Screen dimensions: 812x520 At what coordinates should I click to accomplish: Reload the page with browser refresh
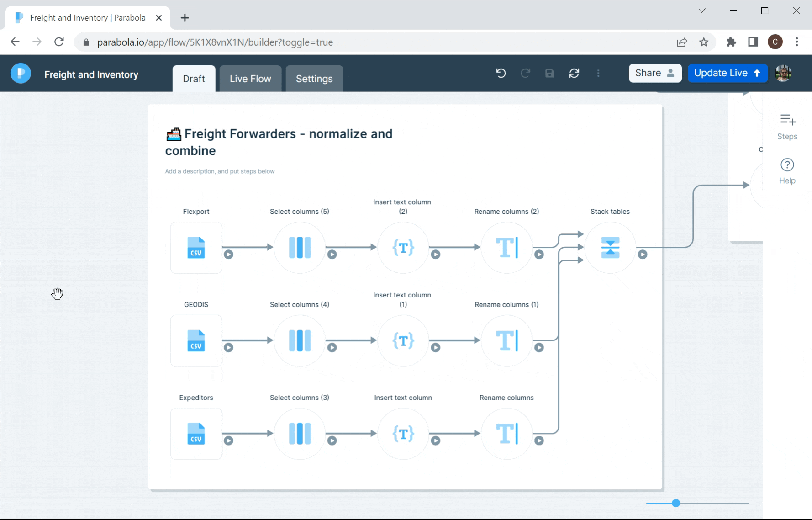tap(59, 42)
